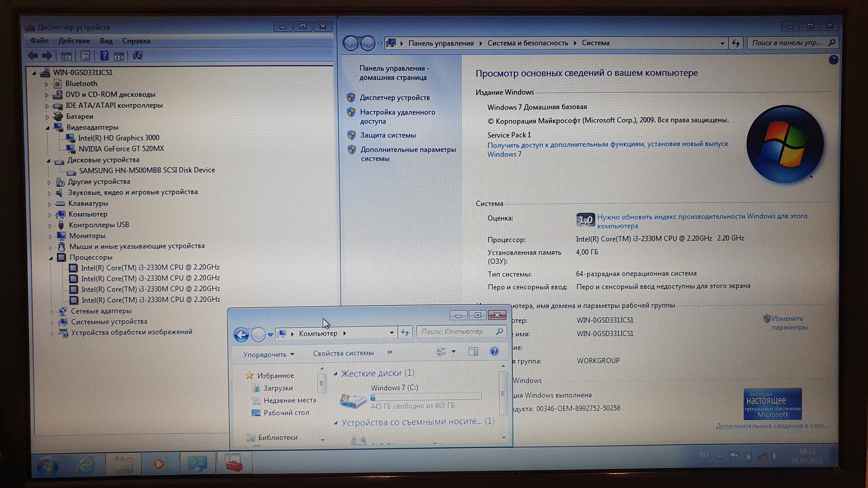This screenshot has height=488, width=868.
Task: Click the Device Manager help toolbar icon
Action: [x=104, y=56]
